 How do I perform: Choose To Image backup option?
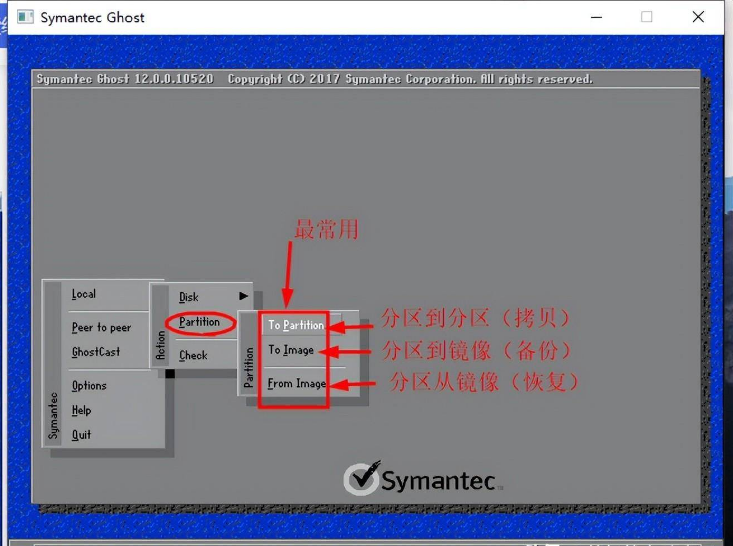[291, 350]
